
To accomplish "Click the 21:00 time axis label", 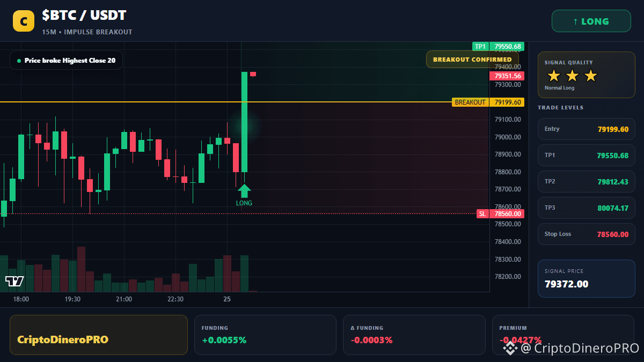I will pyautogui.click(x=124, y=299).
